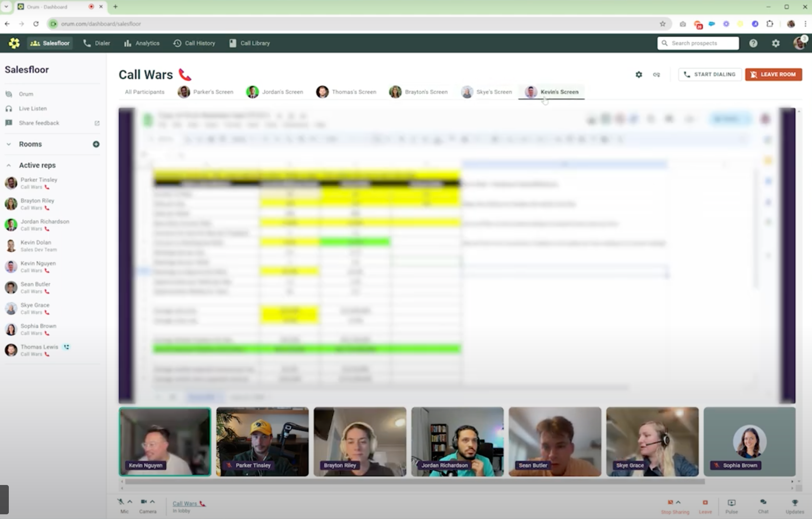Click the horizontal scrollbar under video tiles

(x=415, y=482)
